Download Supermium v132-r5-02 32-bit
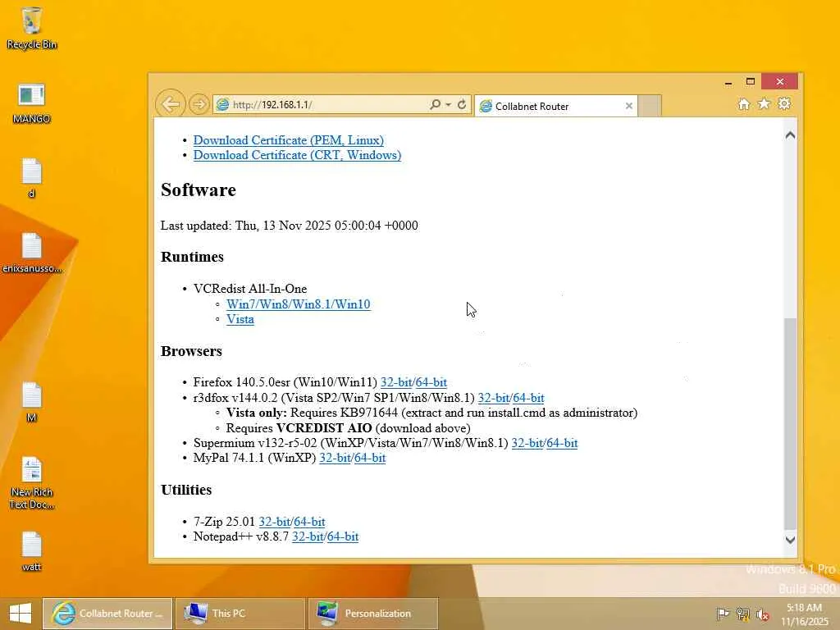840x630 pixels. 527,443
